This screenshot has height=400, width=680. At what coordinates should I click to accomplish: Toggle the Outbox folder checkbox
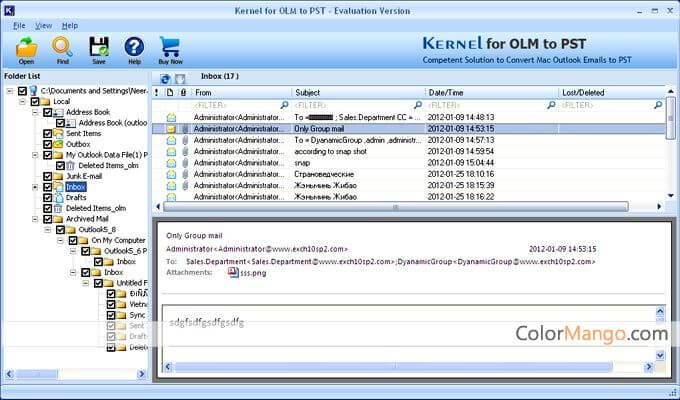[x=46, y=144]
